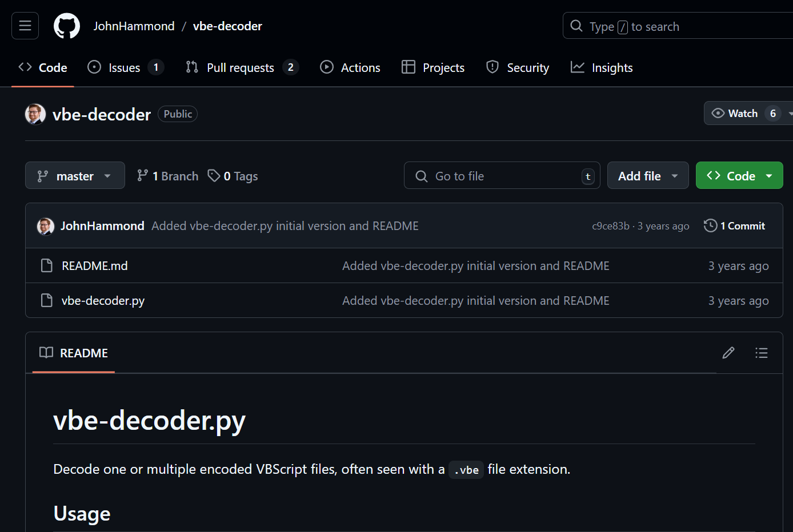Click the file icon beside vbe-decoder.py

pos(47,300)
